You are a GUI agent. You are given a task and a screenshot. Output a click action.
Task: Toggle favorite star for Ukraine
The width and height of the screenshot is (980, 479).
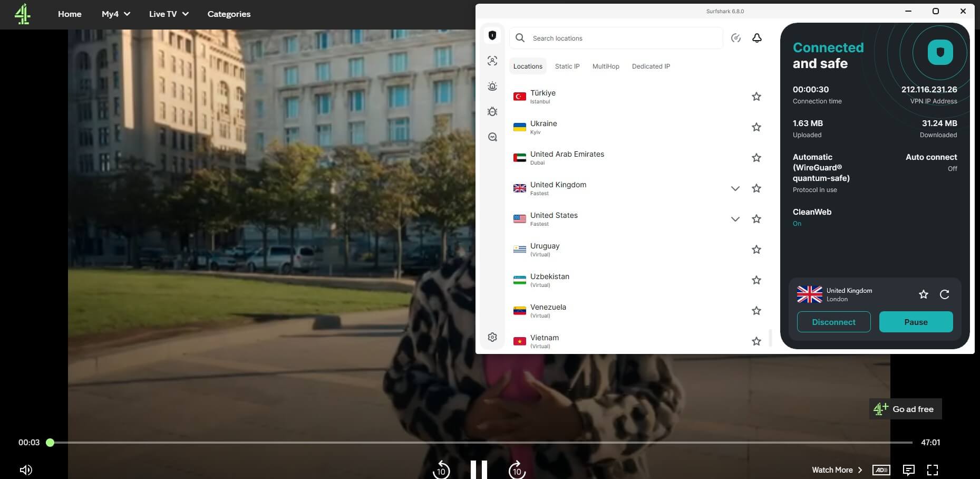[756, 127]
